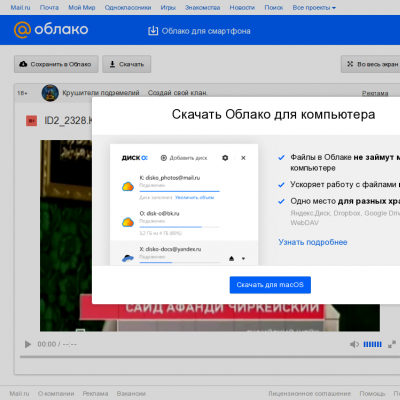Click the X close icon in preview
Screen dimensions: 400x400
click(x=243, y=158)
